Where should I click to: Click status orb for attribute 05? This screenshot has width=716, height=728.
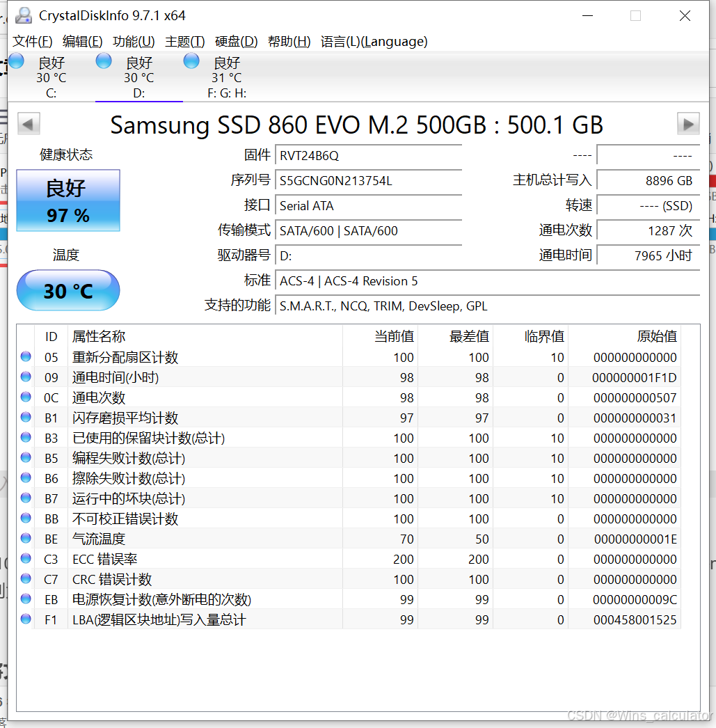(x=26, y=356)
